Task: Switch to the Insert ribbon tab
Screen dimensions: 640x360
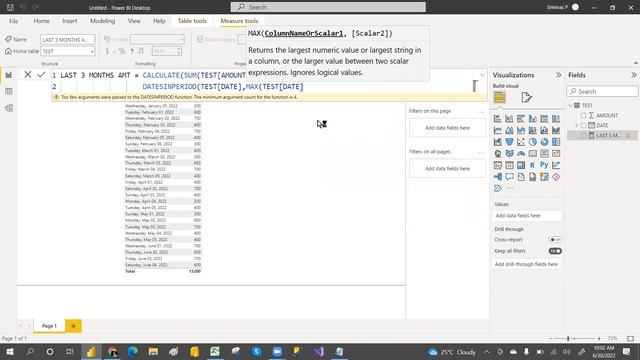Action: point(69,21)
